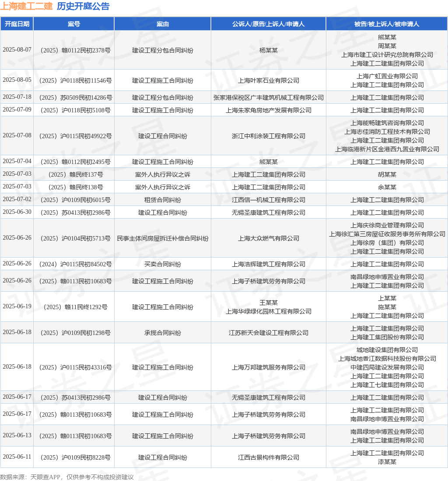Select the 案由 column header

[x=163, y=24]
